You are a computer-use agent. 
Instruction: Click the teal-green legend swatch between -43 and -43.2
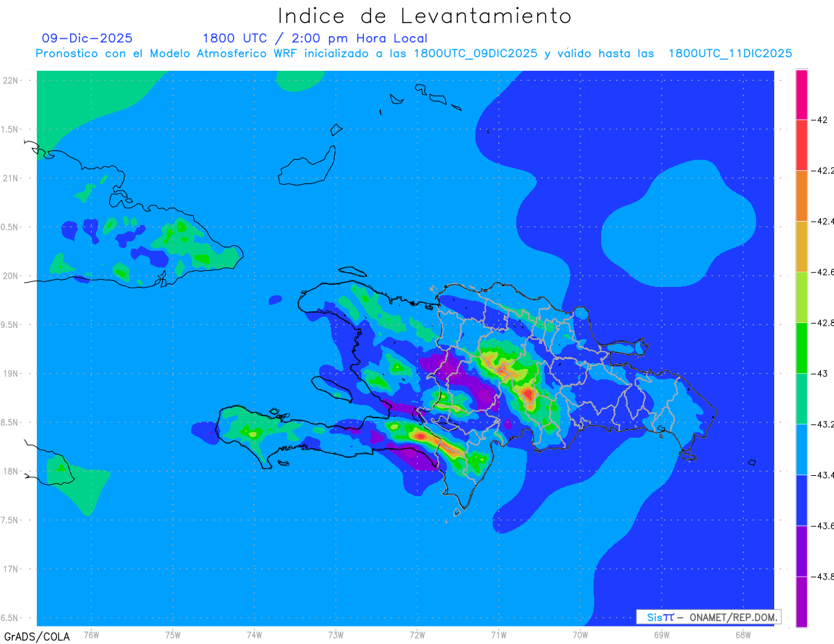801,398
